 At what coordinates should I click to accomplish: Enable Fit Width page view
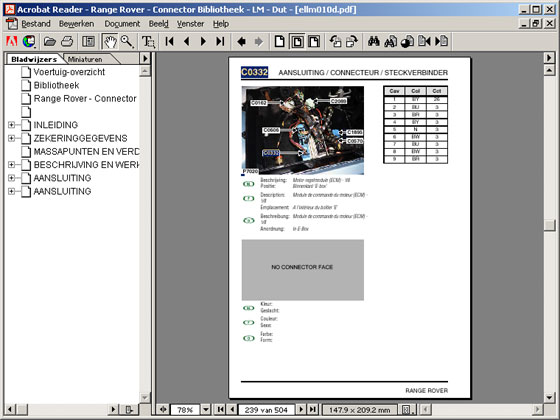tap(314, 41)
